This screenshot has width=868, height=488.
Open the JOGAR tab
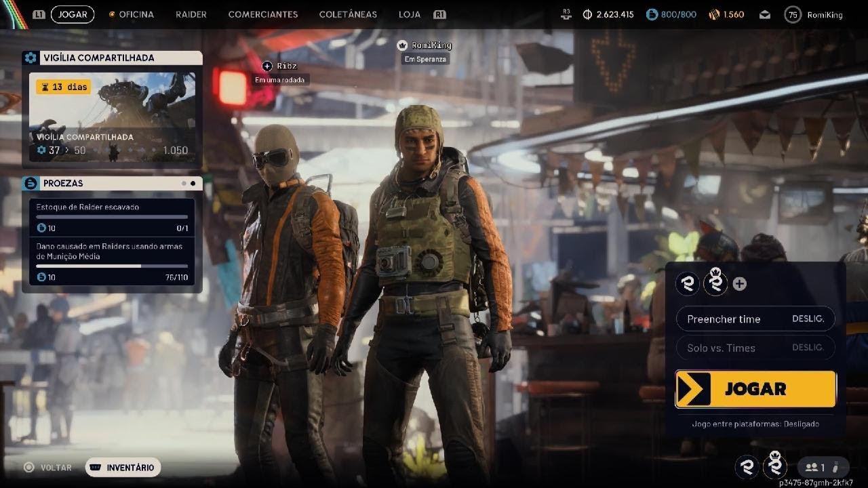point(73,14)
